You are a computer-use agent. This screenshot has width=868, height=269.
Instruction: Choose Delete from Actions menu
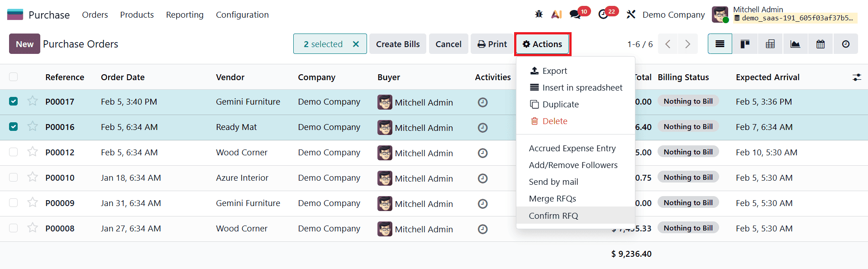coord(576,121)
